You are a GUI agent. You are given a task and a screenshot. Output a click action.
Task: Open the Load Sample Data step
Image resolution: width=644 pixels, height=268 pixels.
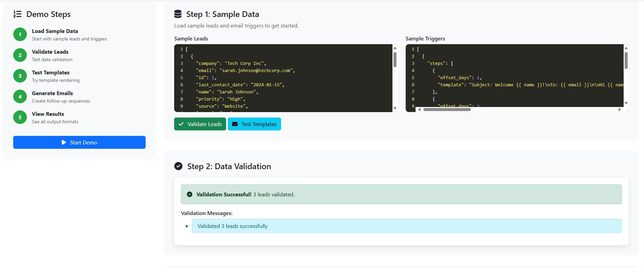(55, 31)
